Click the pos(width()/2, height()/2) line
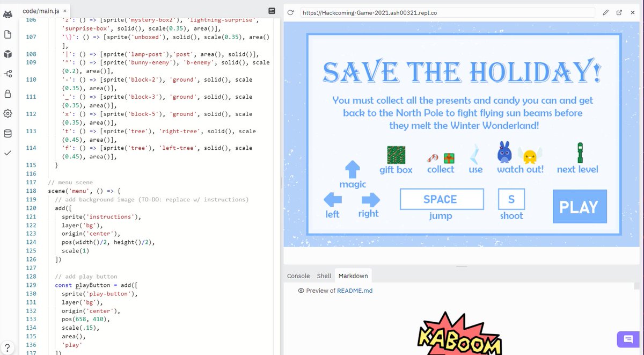Viewport: 644px width, 355px height. point(108,242)
